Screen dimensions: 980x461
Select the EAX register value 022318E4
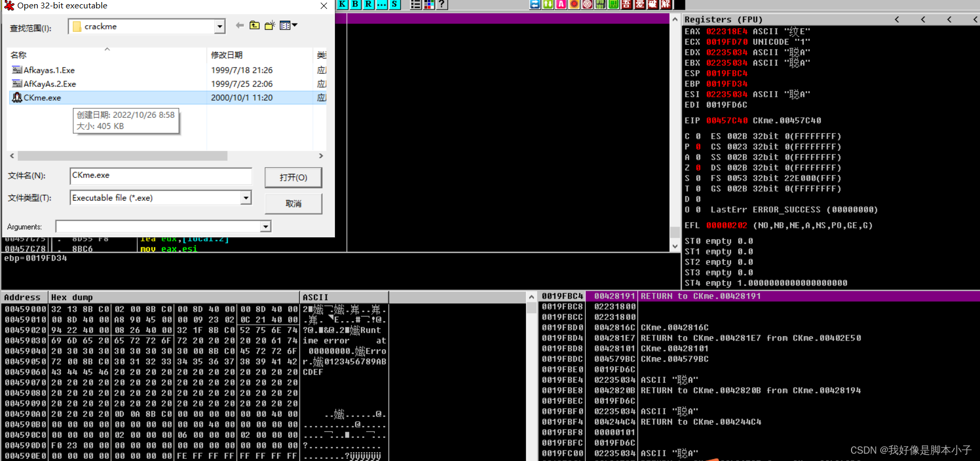726,31
